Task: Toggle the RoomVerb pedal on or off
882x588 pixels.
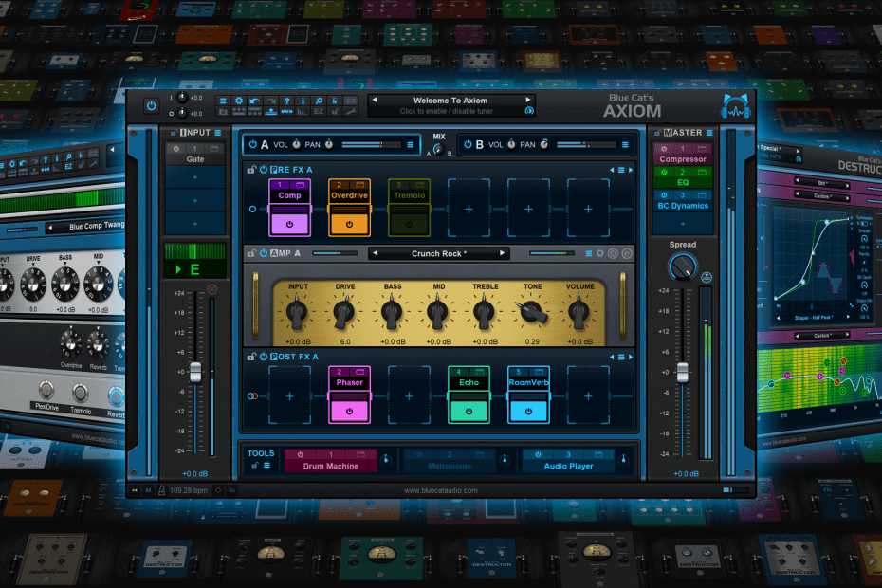Action: (527, 410)
